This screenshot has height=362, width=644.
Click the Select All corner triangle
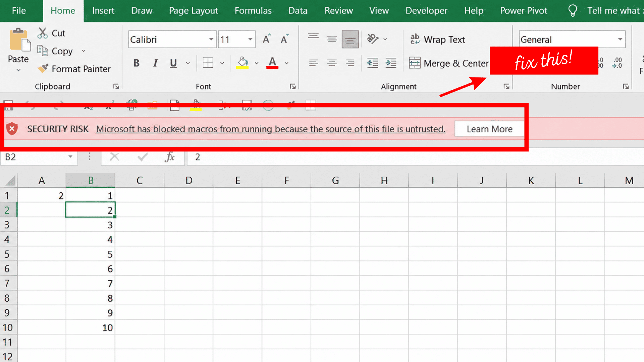[x=11, y=181]
